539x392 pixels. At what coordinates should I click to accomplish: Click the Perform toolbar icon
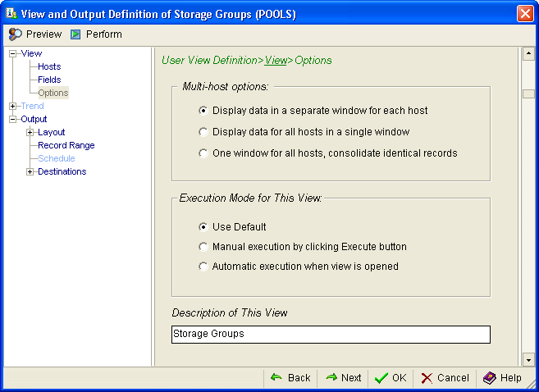point(75,34)
